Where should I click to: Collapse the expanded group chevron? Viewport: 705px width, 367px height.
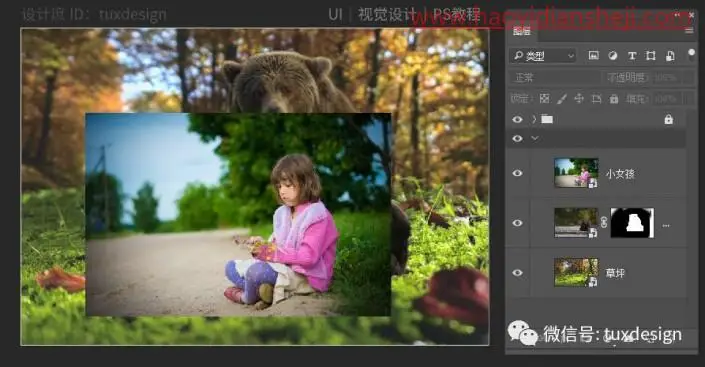pyautogui.click(x=535, y=138)
